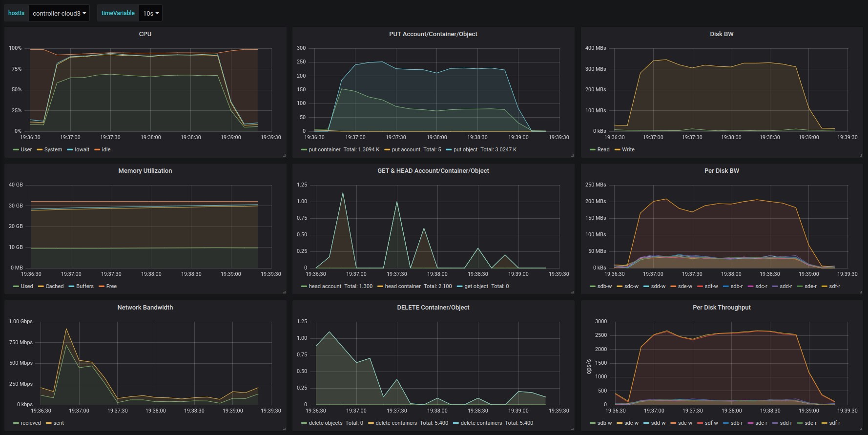Click the resize handle of Per Disk Throughput panel

tap(860, 429)
